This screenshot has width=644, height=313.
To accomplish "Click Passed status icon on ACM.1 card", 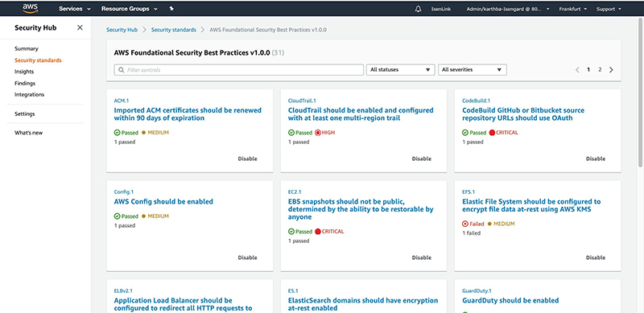I will tap(117, 133).
